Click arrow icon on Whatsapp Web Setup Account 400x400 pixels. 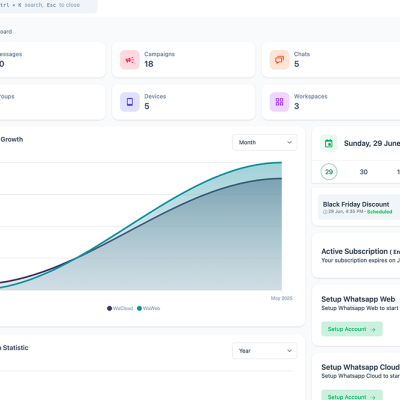373,329
